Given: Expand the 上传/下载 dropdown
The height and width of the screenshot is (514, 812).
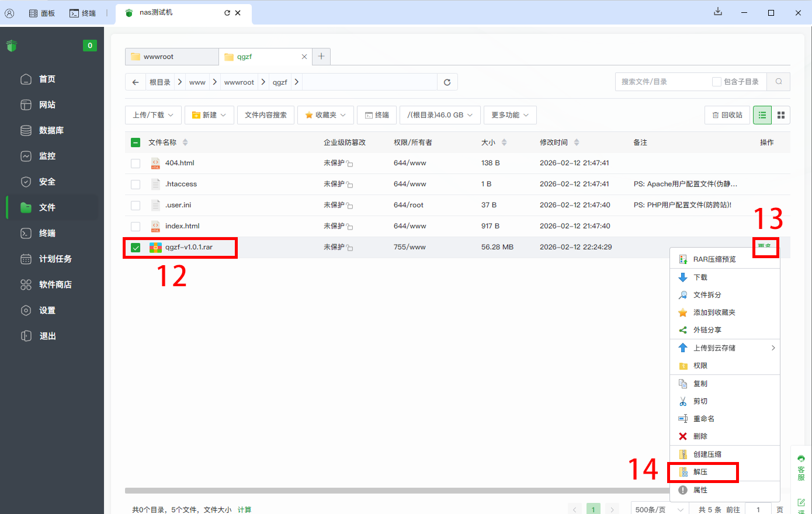Looking at the screenshot, I should 153,115.
